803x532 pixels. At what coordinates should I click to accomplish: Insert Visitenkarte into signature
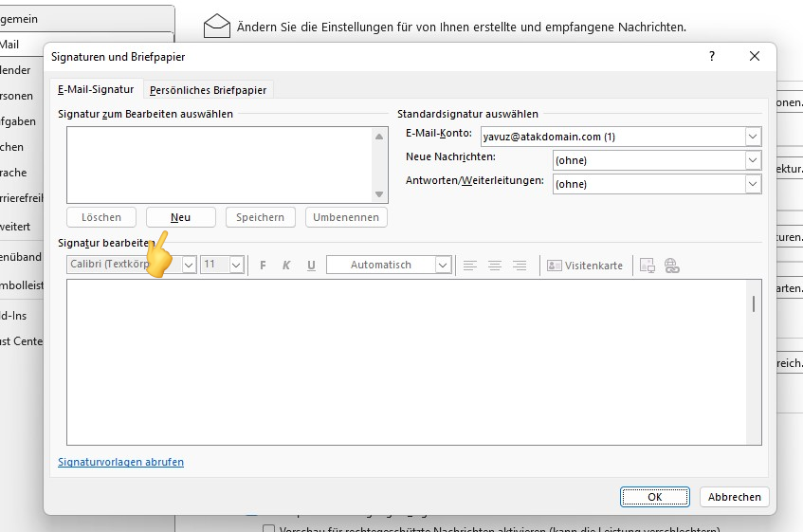[x=585, y=266]
